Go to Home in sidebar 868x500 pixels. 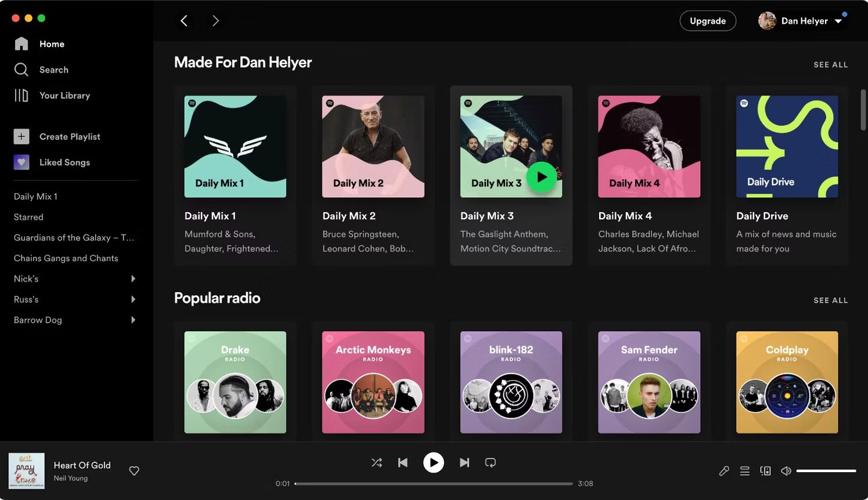39,44
